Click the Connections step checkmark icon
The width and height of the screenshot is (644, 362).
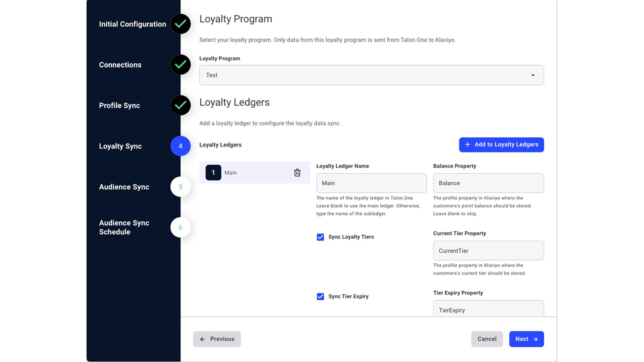point(180,65)
